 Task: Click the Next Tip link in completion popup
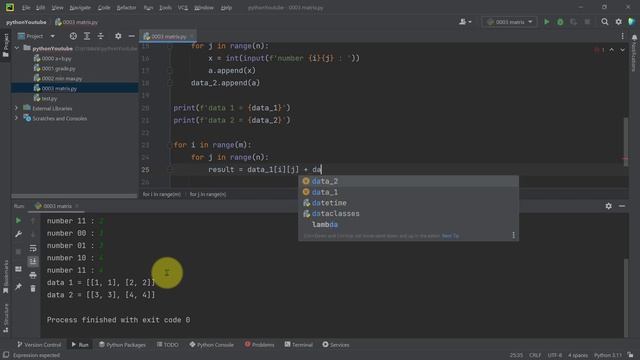coord(450,236)
